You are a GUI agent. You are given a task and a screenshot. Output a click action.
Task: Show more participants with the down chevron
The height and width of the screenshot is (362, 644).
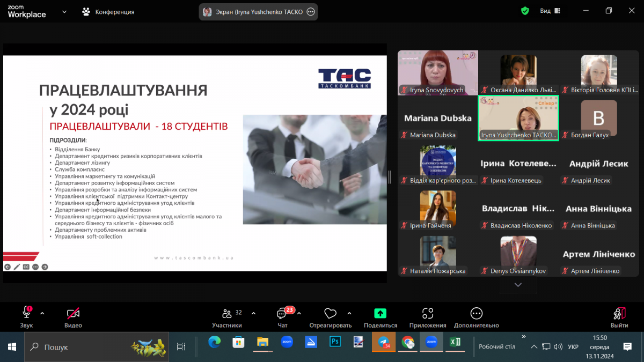tap(518, 285)
